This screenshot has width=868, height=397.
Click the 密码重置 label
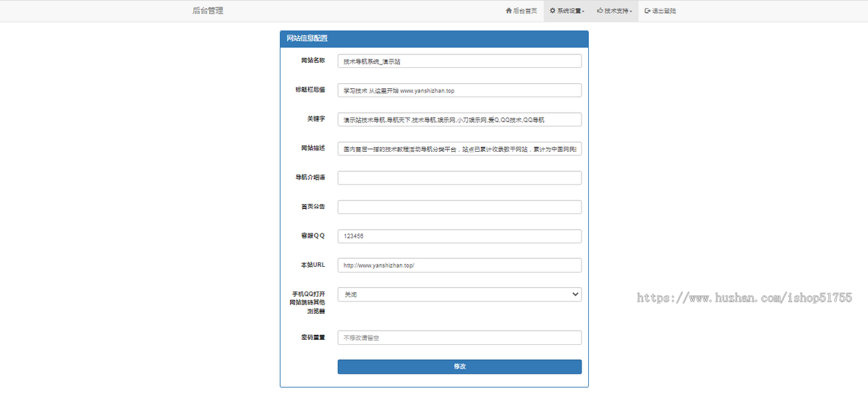(312, 337)
